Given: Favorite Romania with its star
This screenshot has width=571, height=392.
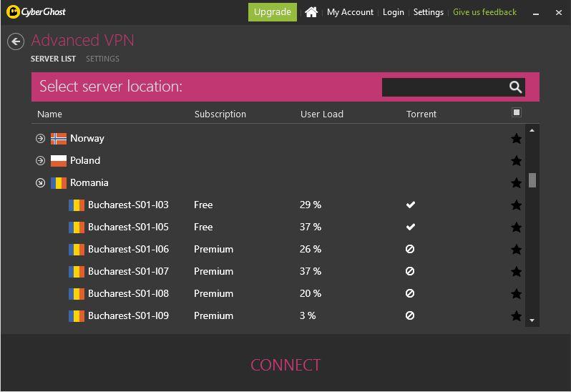Looking at the screenshot, I should 516,182.
